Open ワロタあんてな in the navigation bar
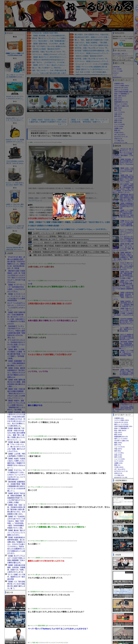Screen dimensions: 138x644 pyautogui.click(x=68, y=30)
